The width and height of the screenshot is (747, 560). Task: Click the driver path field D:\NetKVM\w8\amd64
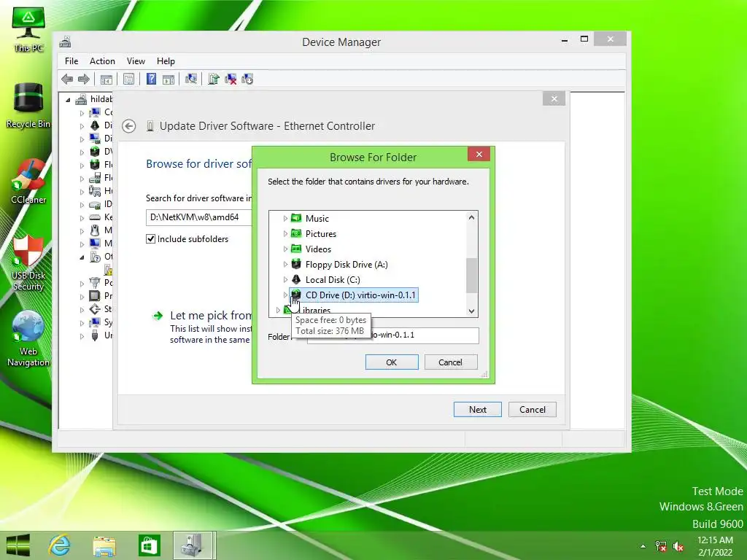tap(198, 217)
